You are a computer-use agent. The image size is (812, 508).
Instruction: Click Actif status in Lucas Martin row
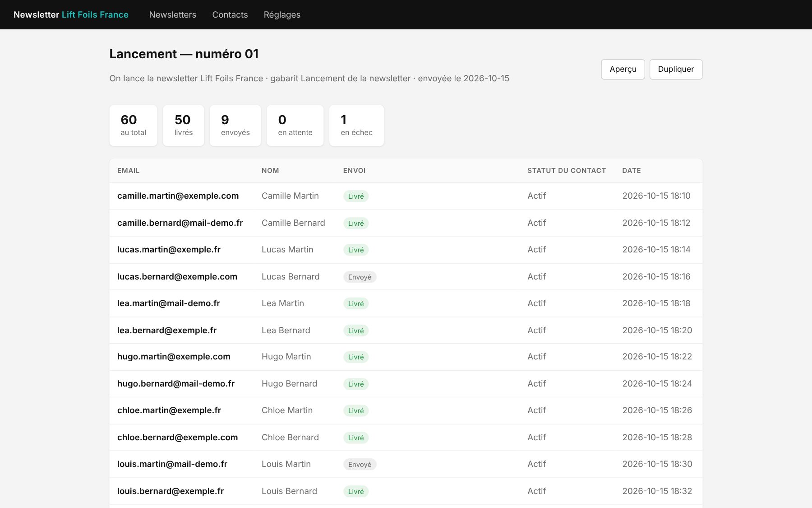point(536,250)
